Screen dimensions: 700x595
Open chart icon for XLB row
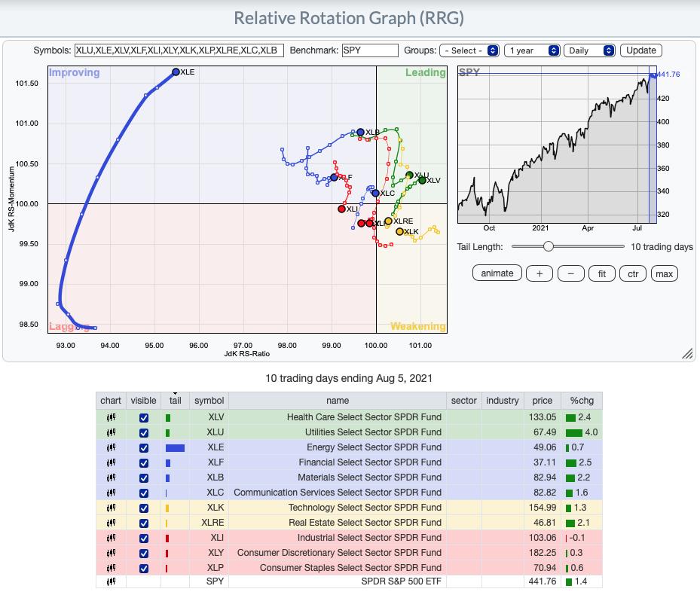pos(111,478)
